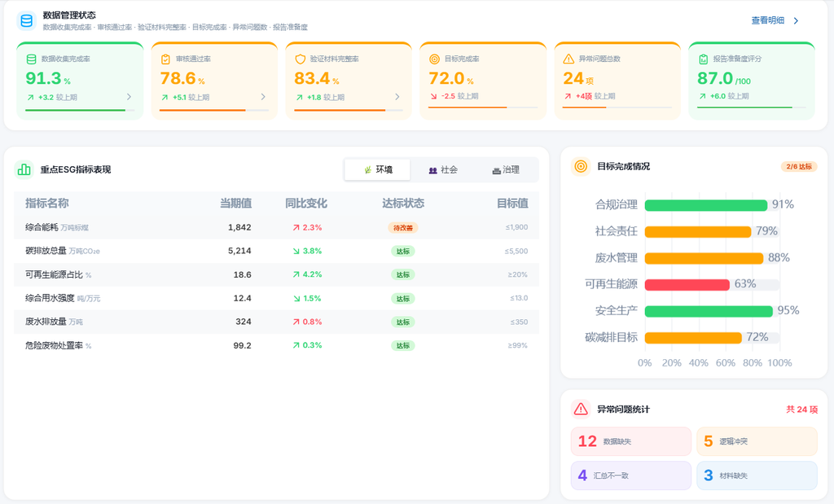Click the target value ≤1,900
Screen dimensions: 834x504
coord(516,227)
